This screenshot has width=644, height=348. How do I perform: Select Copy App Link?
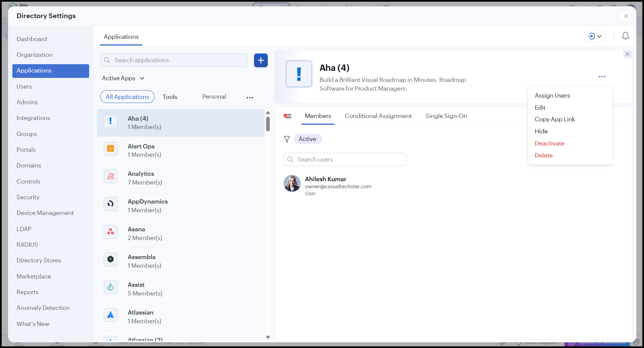555,119
